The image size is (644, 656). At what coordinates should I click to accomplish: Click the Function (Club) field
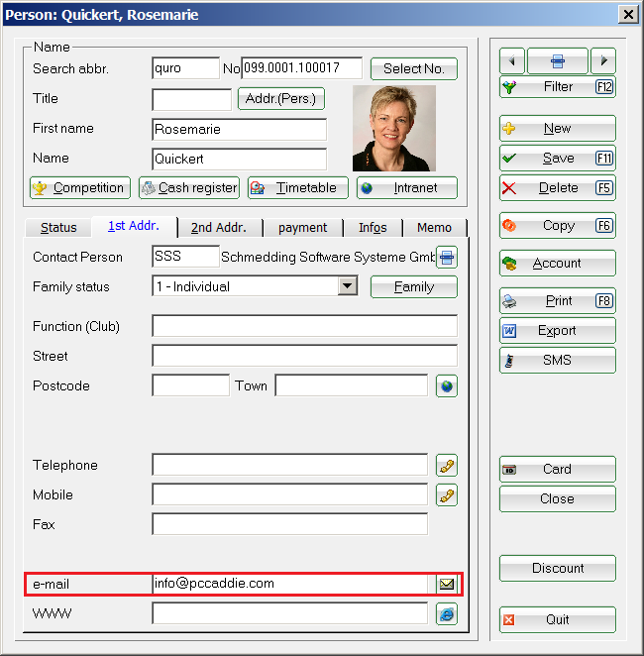pos(304,326)
